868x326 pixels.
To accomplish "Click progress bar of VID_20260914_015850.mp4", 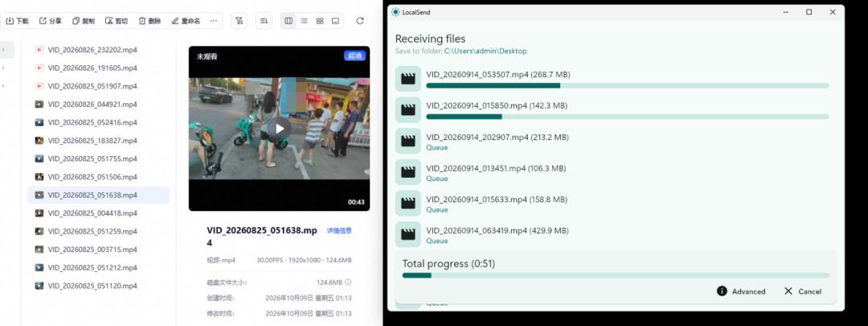I will point(628,117).
